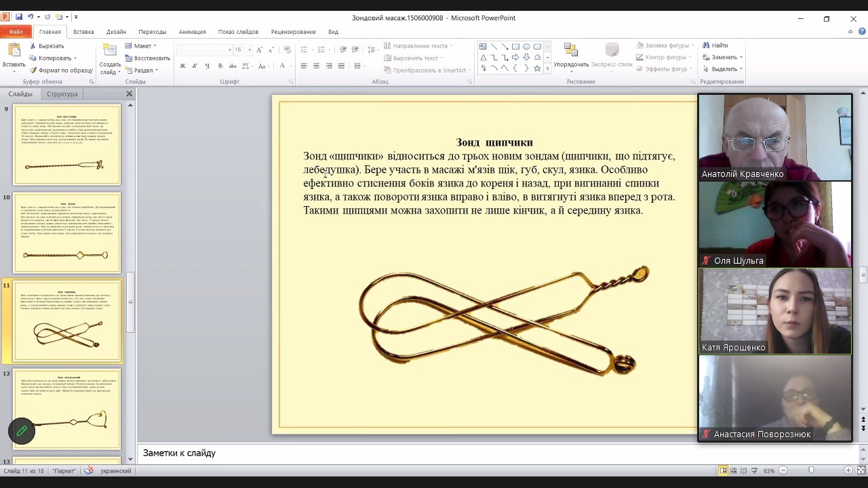Click the 83% zoom level button

point(769,470)
